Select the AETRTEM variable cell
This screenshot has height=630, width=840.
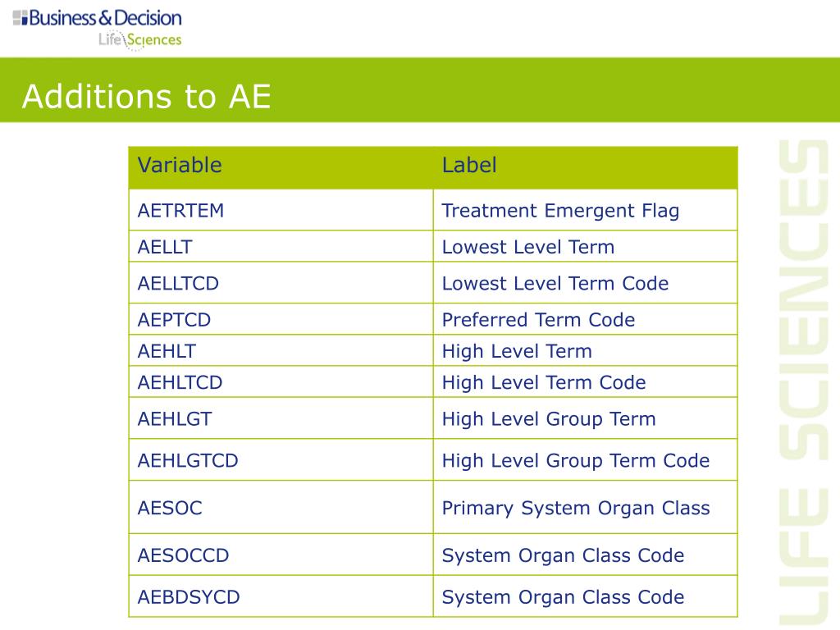[x=281, y=210]
